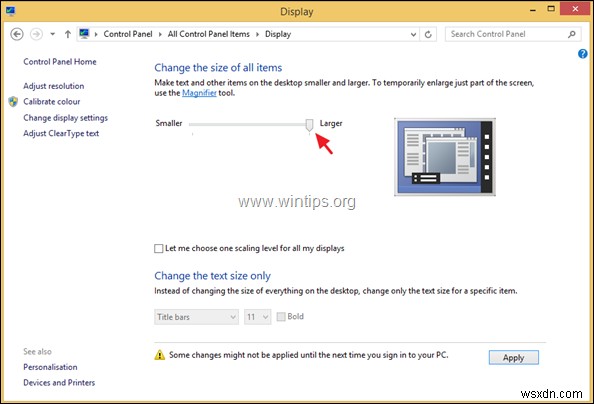Open Calibrate colour link
The image size is (594, 404).
[x=52, y=102]
